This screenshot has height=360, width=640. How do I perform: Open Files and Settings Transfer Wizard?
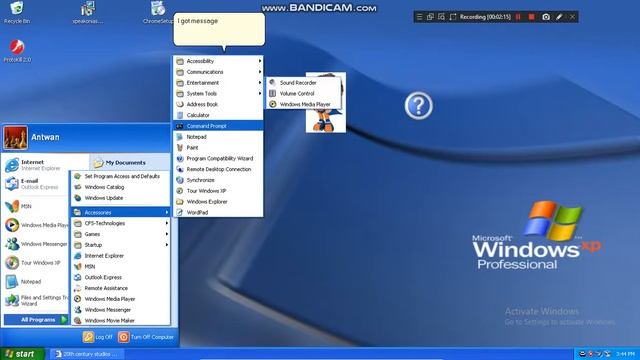(36, 300)
